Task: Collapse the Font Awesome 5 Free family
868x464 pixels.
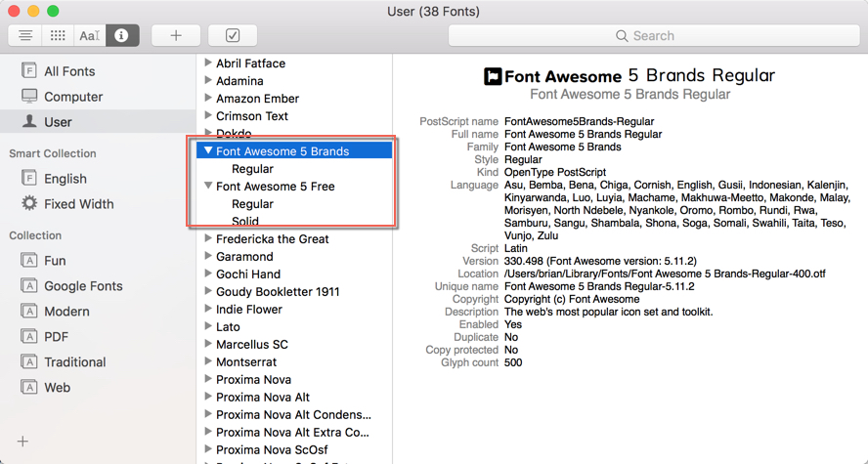Action: [208, 186]
